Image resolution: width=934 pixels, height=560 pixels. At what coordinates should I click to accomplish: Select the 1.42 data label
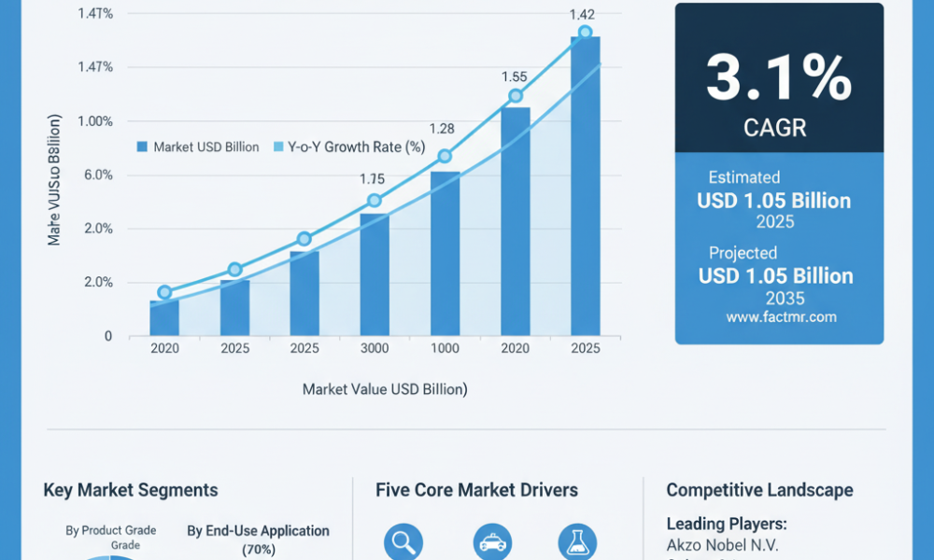(x=582, y=14)
